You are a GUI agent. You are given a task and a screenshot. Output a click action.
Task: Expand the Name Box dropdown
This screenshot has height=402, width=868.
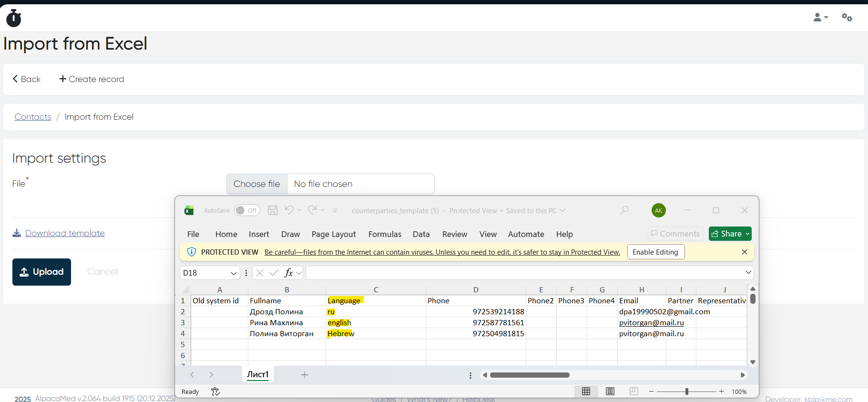234,273
